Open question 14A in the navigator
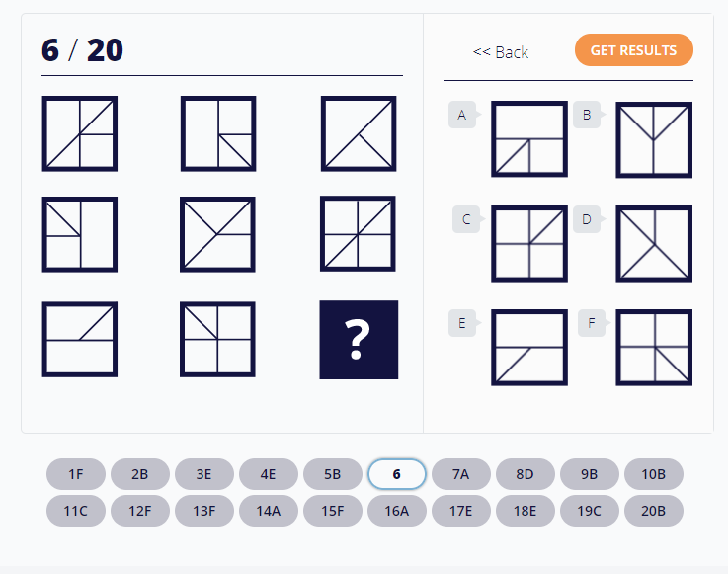 pos(269,511)
